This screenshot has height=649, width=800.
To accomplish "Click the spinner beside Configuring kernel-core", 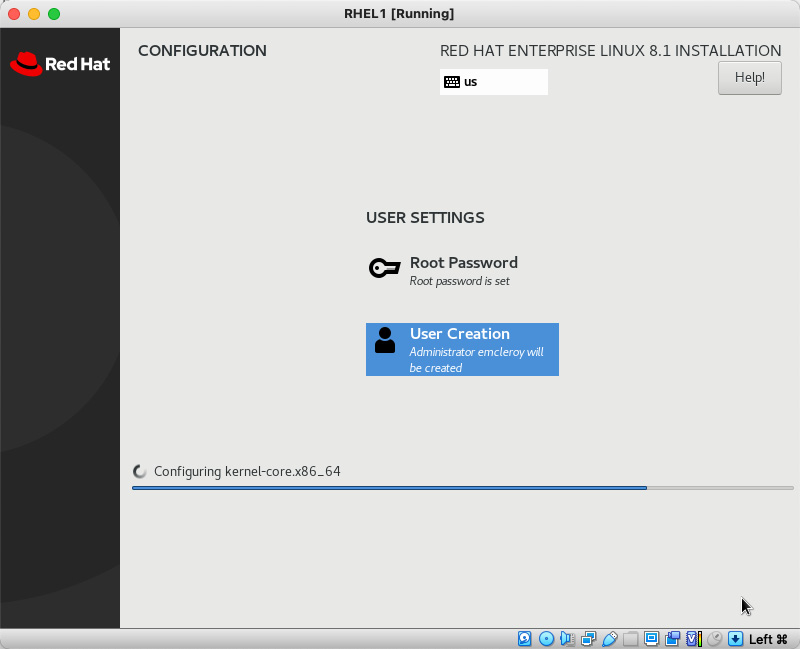I will [139, 471].
